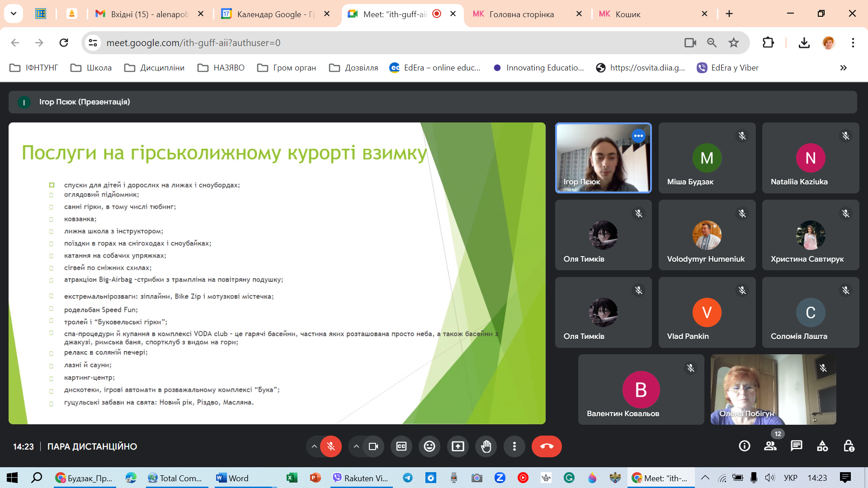Show the participants list icon
This screenshot has height=488, width=868.
point(770,446)
